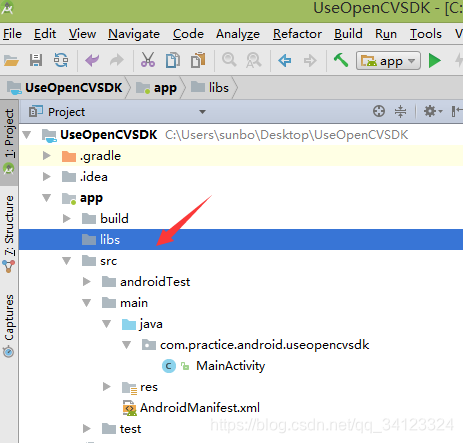
Task: Click the libs breadcrumb
Action: [x=210, y=88]
